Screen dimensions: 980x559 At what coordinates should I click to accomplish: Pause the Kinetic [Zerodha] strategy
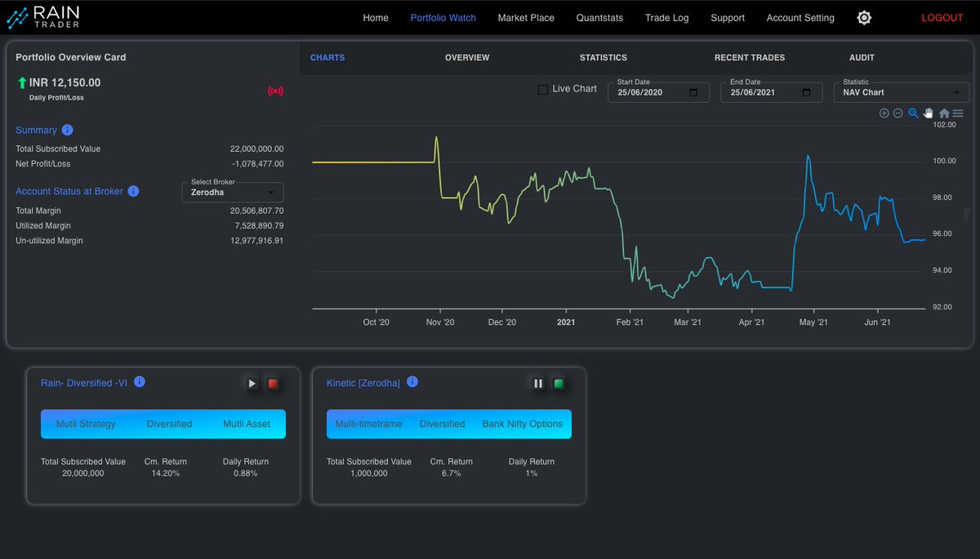(538, 384)
